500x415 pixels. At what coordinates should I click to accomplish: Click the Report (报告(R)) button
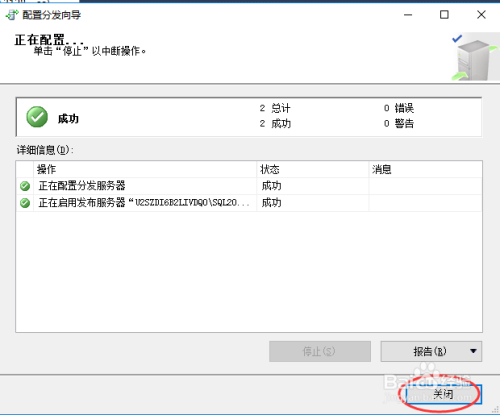(430, 351)
